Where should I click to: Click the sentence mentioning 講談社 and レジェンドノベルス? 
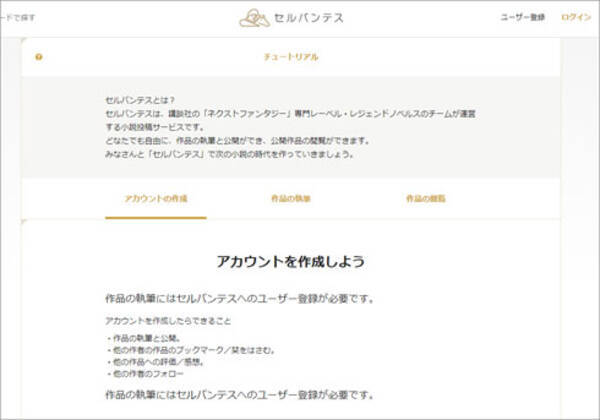[x=290, y=116]
